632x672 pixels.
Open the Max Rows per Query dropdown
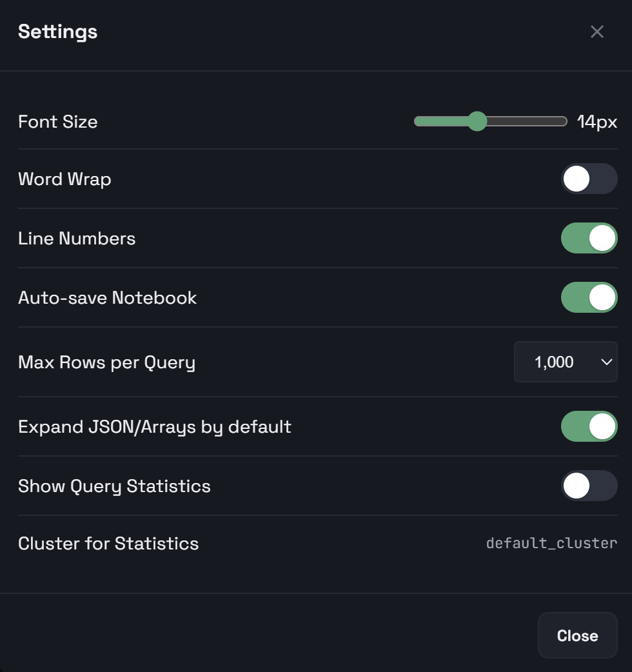(x=566, y=362)
